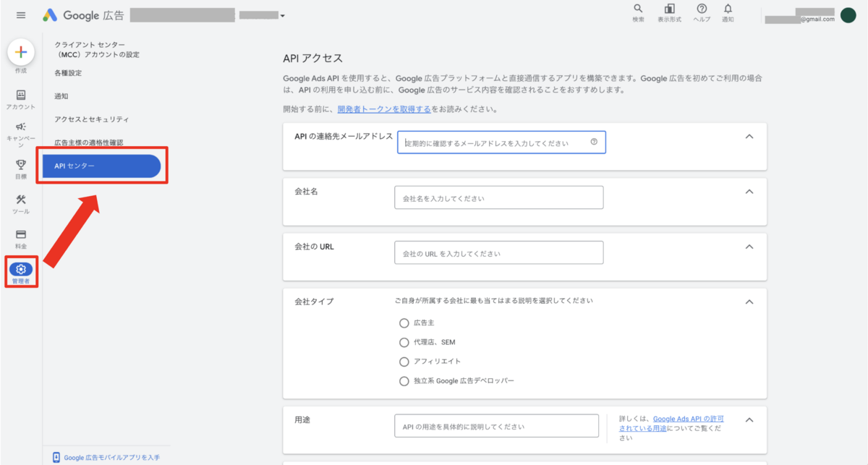This screenshot has width=868, height=465.
Task: Focus the 会社名 input field
Action: coord(498,197)
